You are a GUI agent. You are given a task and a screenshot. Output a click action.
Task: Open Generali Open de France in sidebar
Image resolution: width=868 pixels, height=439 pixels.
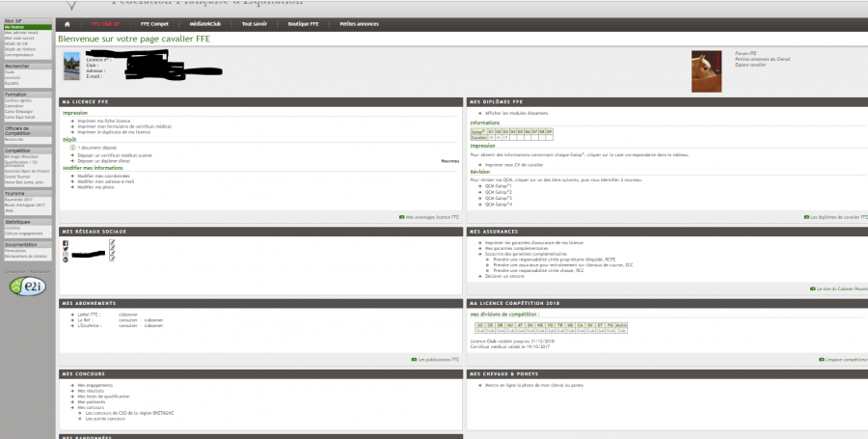click(x=27, y=172)
